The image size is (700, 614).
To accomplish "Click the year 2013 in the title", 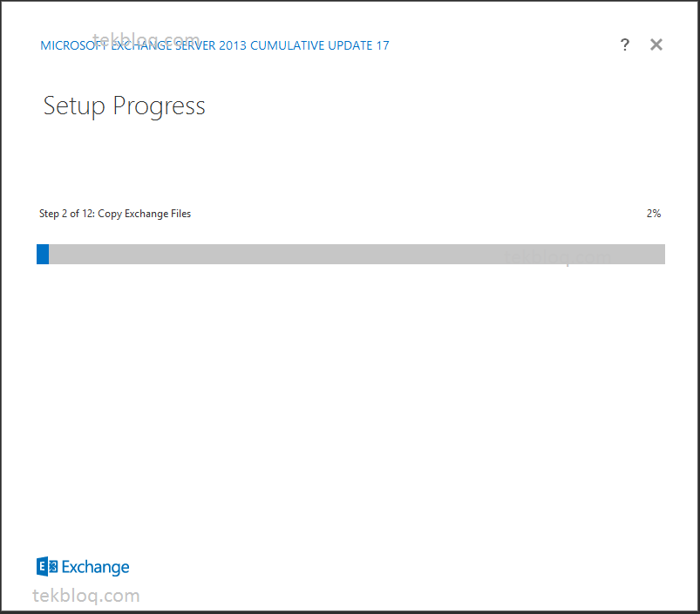I will point(233,45).
